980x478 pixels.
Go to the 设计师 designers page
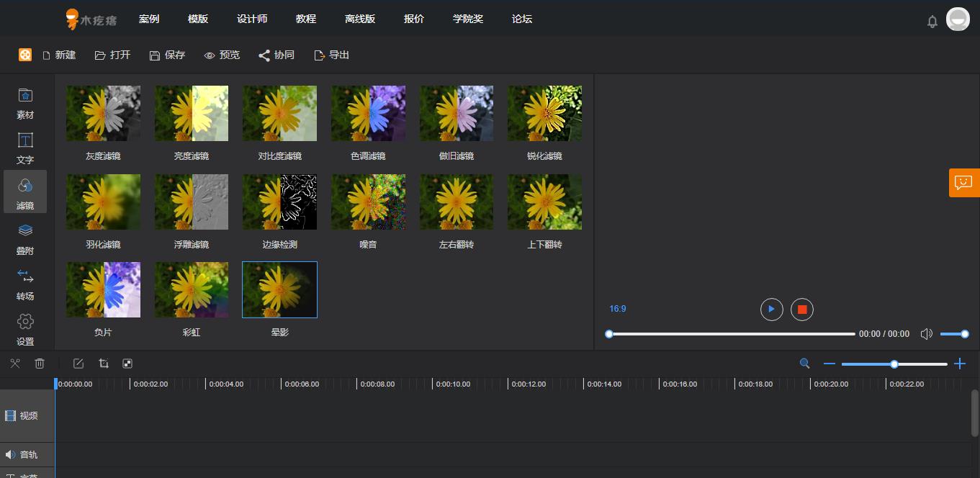(252, 19)
